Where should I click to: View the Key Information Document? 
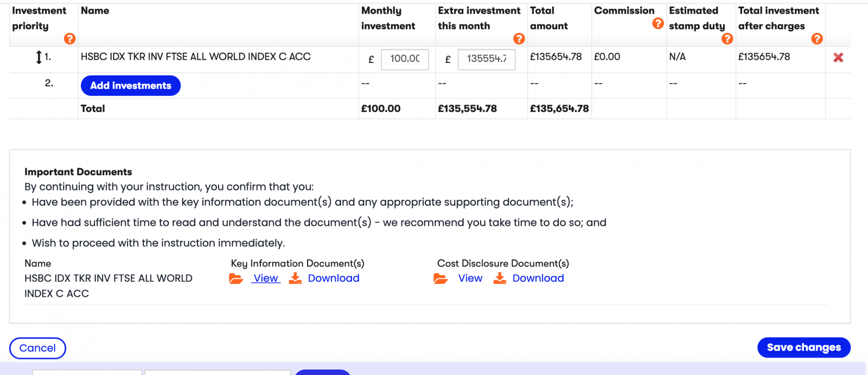pyautogui.click(x=266, y=278)
